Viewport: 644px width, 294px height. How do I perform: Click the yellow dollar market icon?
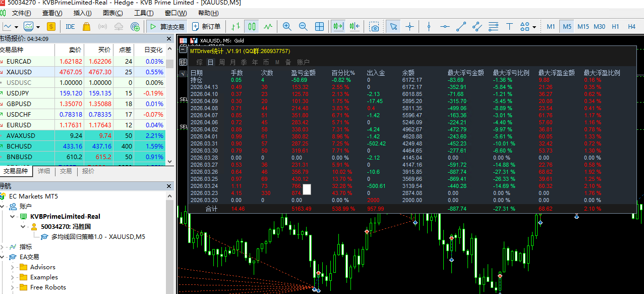pyautogui.click(x=51, y=26)
